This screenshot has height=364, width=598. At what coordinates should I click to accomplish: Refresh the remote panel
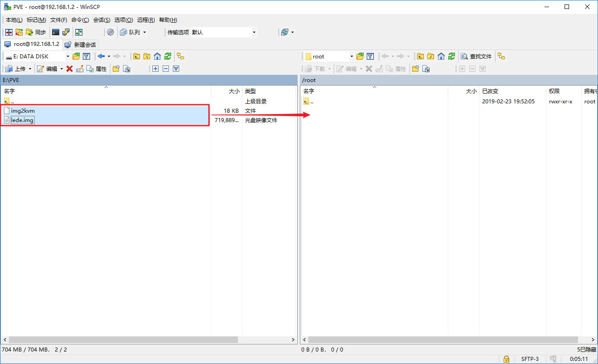click(451, 57)
